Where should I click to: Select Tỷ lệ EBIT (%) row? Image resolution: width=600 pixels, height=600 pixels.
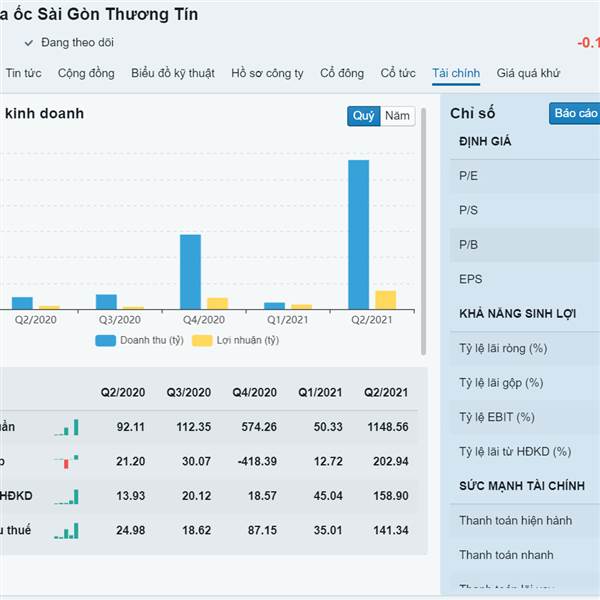coord(525,417)
